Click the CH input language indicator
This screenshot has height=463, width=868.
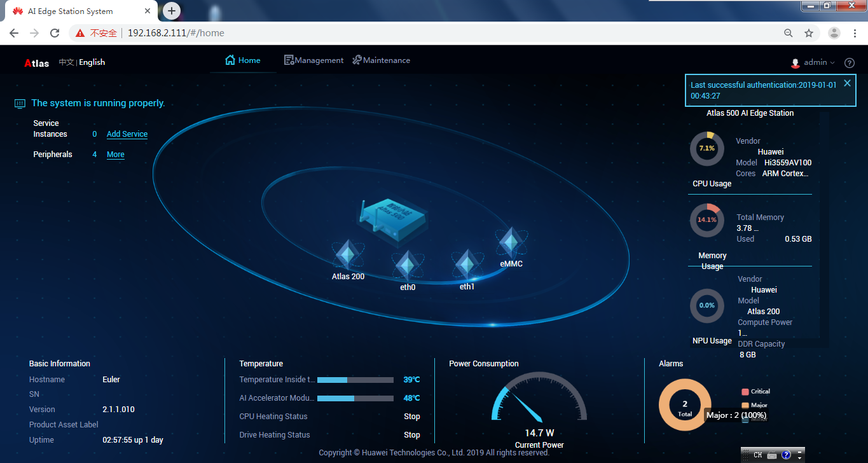(757, 455)
